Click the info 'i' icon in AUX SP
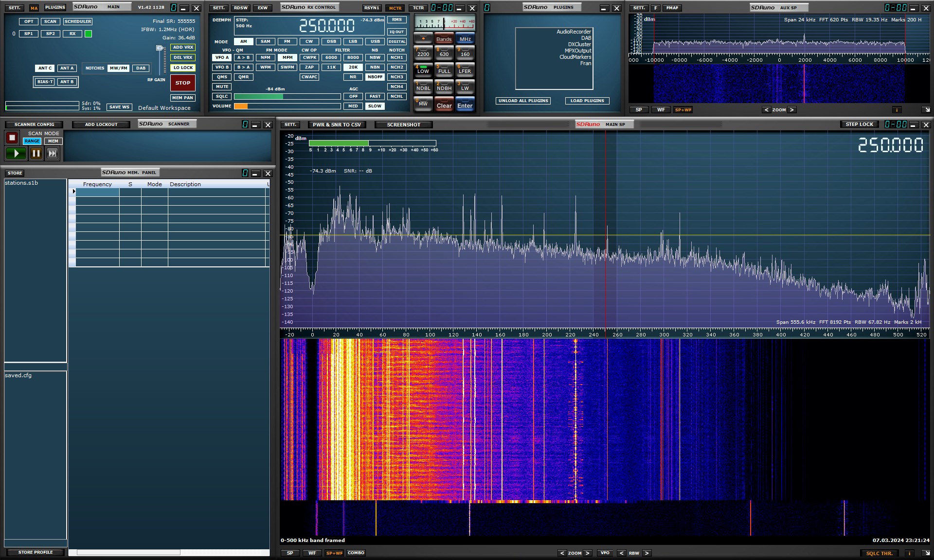 coord(896,110)
